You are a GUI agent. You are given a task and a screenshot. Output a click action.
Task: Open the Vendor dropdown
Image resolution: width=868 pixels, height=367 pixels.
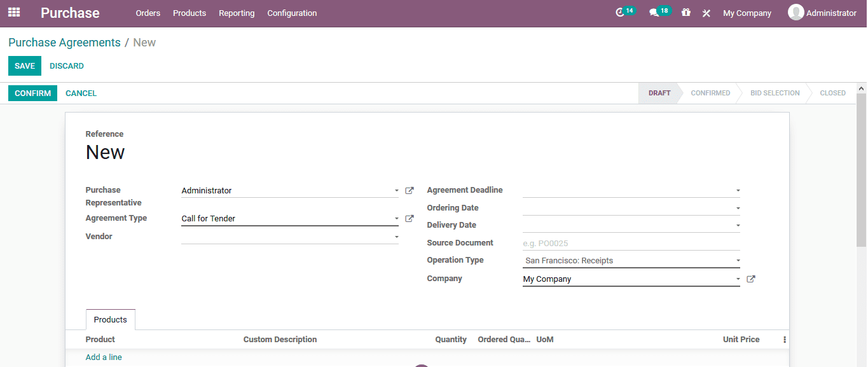click(396, 236)
